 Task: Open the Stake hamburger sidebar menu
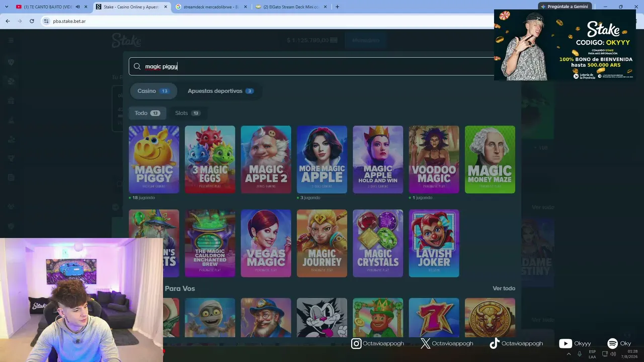[11, 40]
